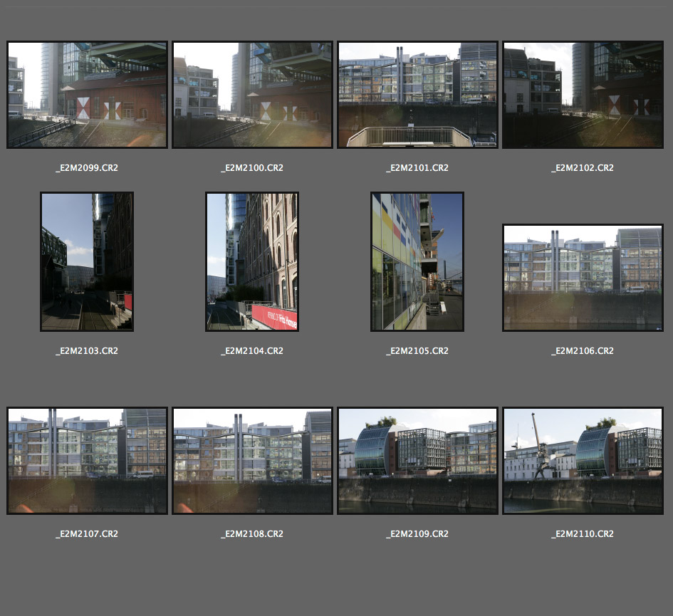Image resolution: width=673 pixels, height=616 pixels.
Task: Click the _E2M2101.CR2 filename text
Action: pyautogui.click(x=417, y=168)
